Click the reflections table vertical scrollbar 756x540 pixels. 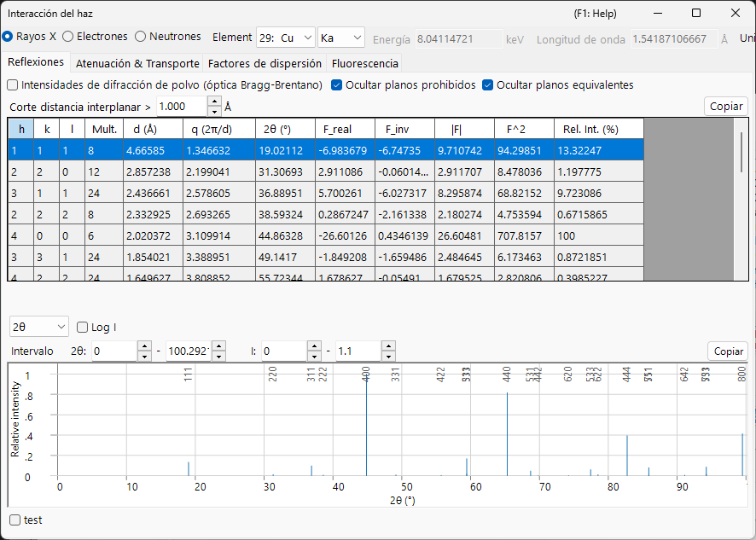point(741,199)
